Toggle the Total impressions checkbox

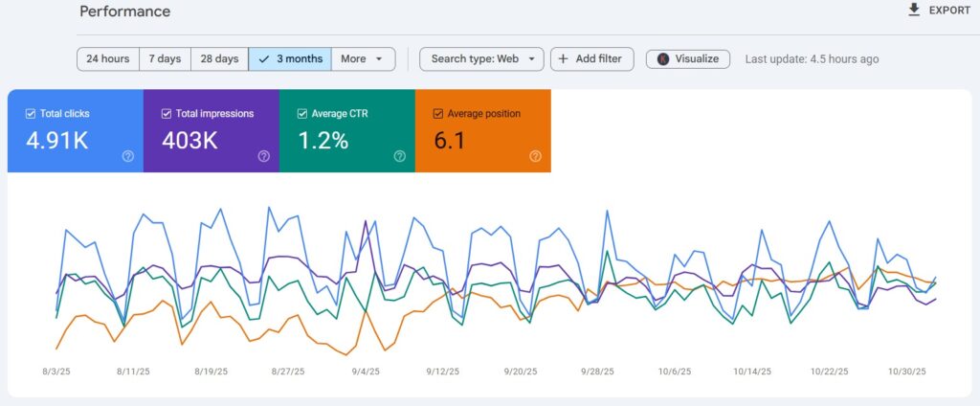pos(167,114)
